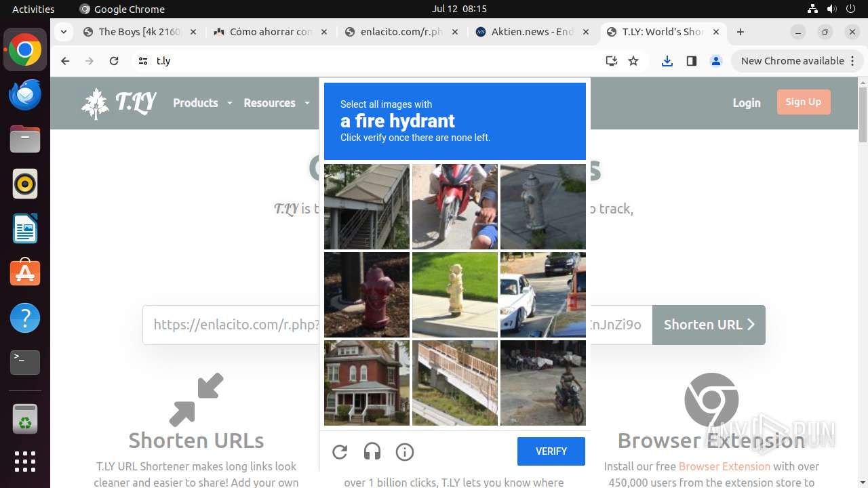Click the URL input field
The image size is (868, 488).
[397, 325]
